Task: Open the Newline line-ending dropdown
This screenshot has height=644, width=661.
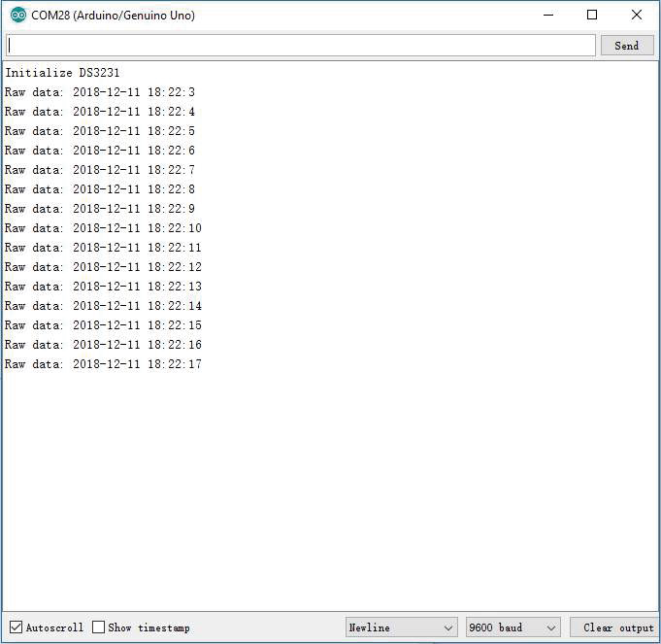Action: point(401,627)
